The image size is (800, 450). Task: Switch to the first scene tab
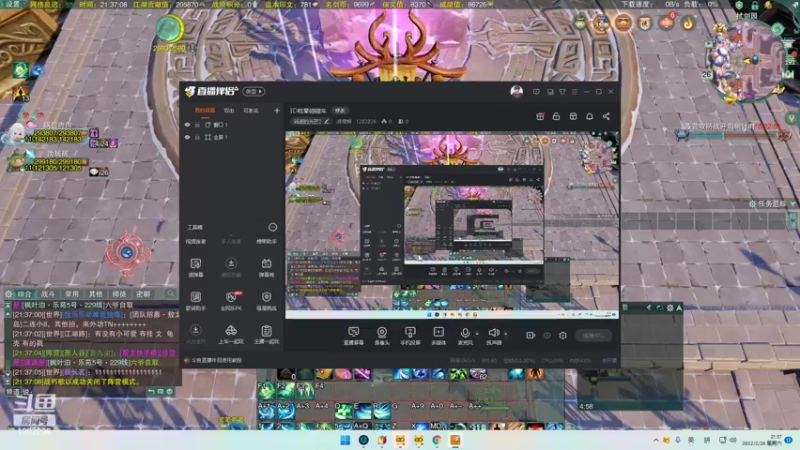(x=205, y=110)
